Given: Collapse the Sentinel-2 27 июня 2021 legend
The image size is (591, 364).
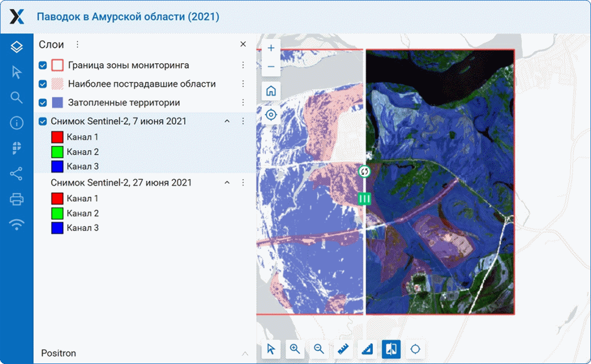Looking at the screenshot, I should click(x=226, y=183).
